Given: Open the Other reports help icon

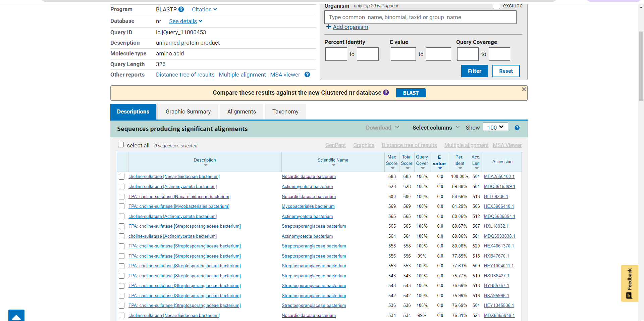Looking at the screenshot, I should coord(307,75).
